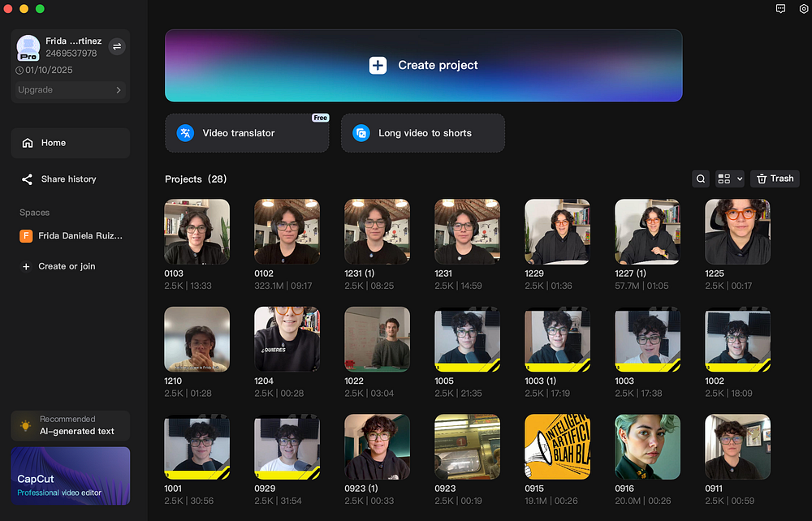Open settings hexagon gear icon

click(803, 8)
